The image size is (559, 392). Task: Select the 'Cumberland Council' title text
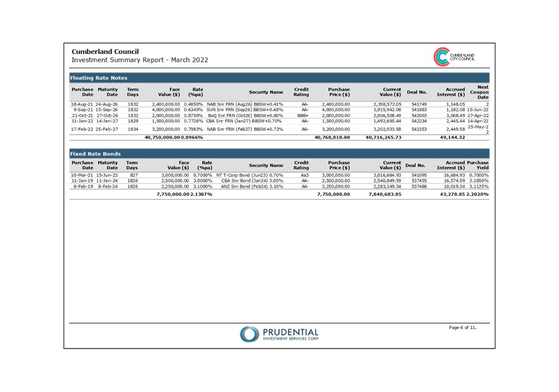click(x=105, y=52)
